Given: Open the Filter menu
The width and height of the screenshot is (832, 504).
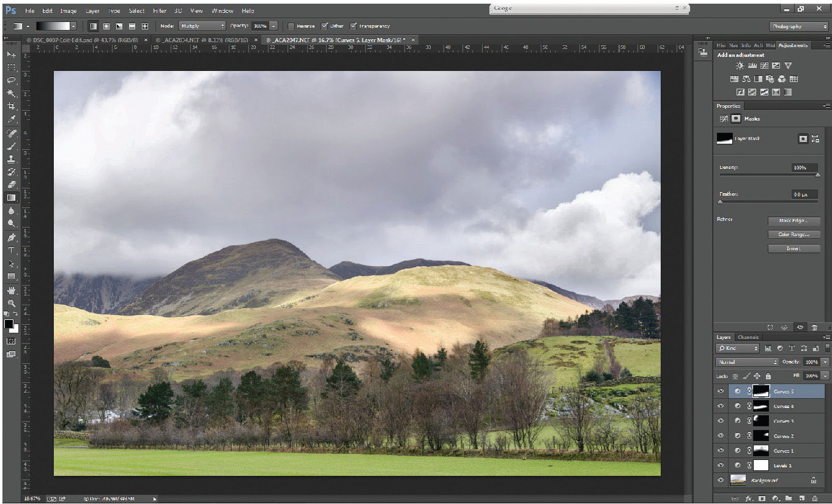Looking at the screenshot, I should pos(160,11).
